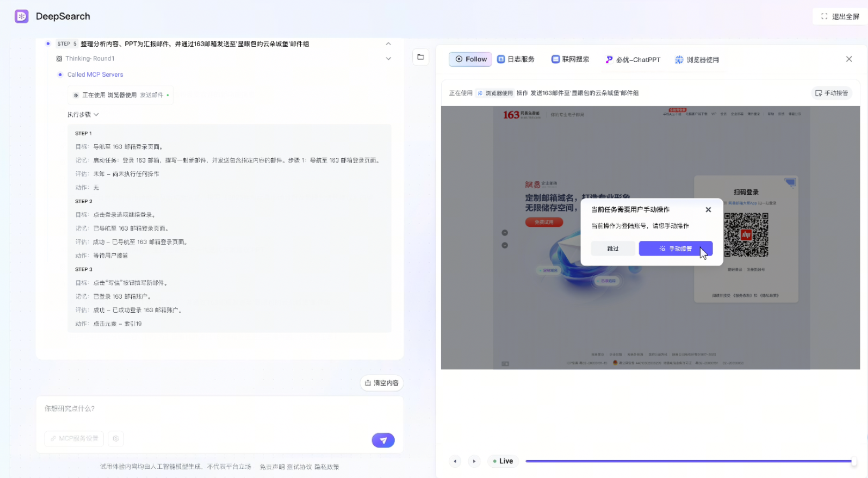The width and height of the screenshot is (868, 478).
Task: Open the folder icon button beside chat
Action: [x=420, y=57]
